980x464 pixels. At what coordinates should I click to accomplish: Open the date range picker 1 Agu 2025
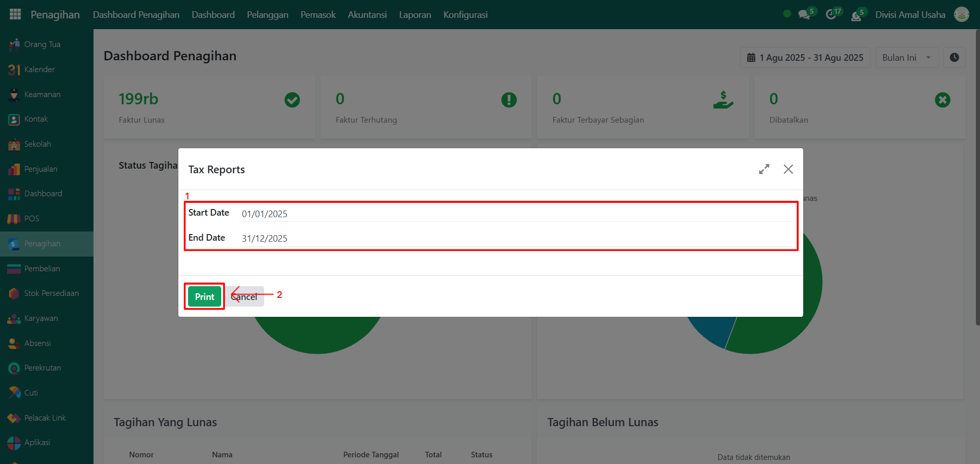click(x=805, y=58)
